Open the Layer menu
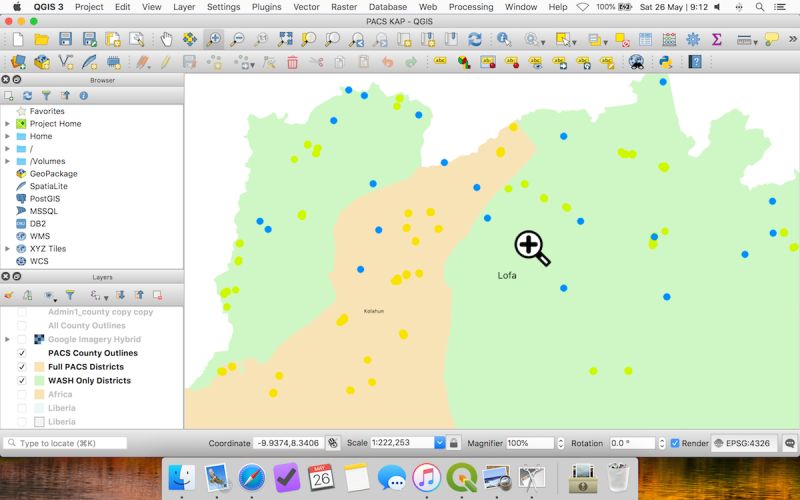This screenshot has height=500, width=800. (184, 7)
